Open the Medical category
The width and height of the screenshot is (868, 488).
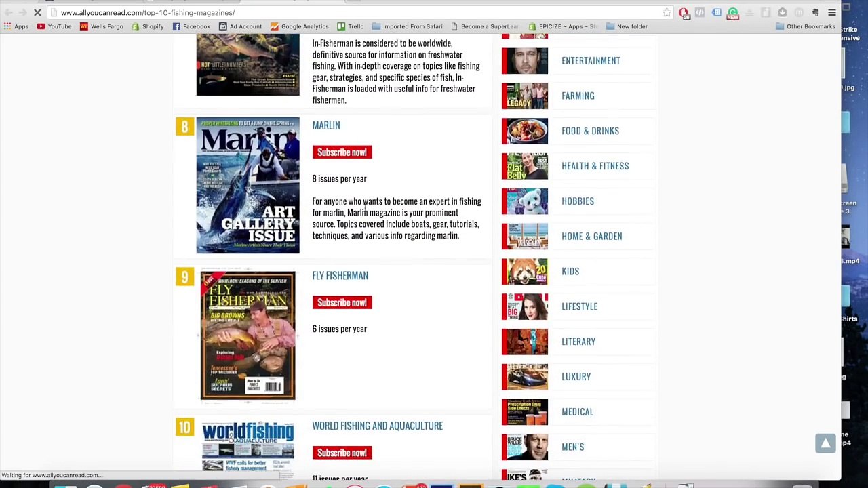pyautogui.click(x=577, y=412)
